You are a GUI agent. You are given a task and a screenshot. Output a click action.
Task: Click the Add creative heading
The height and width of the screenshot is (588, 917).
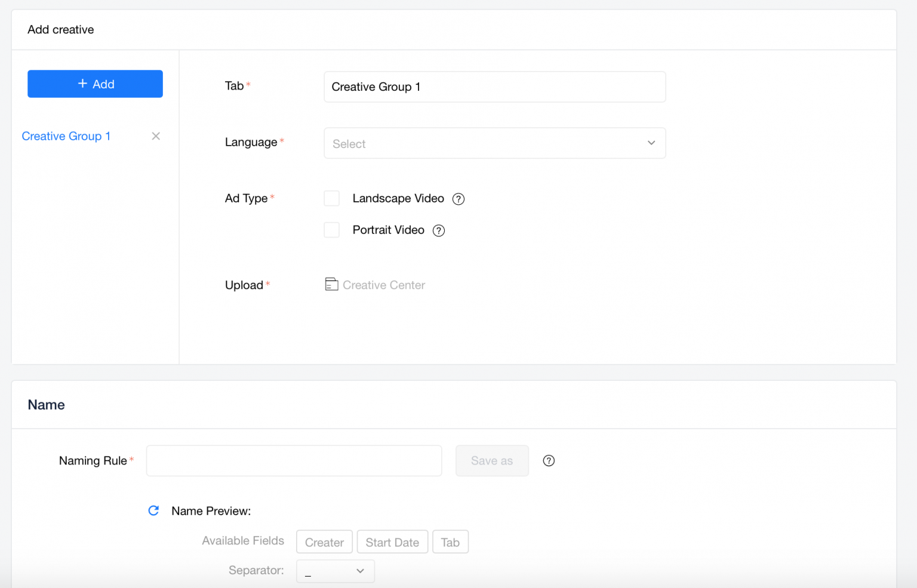pyautogui.click(x=61, y=30)
